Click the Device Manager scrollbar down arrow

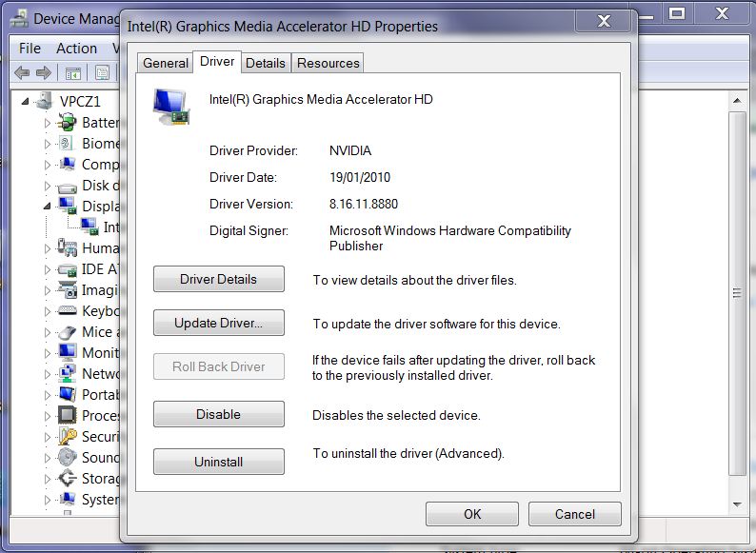[x=737, y=504]
